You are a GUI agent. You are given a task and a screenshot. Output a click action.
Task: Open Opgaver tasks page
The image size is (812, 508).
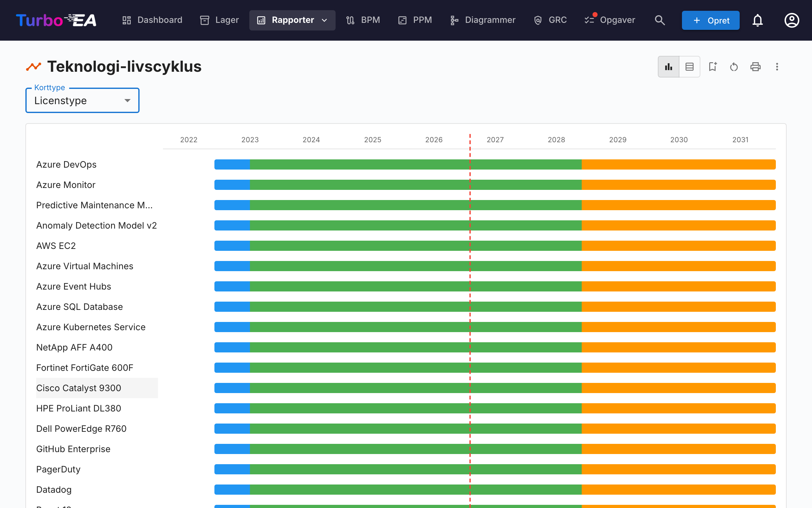click(610, 20)
